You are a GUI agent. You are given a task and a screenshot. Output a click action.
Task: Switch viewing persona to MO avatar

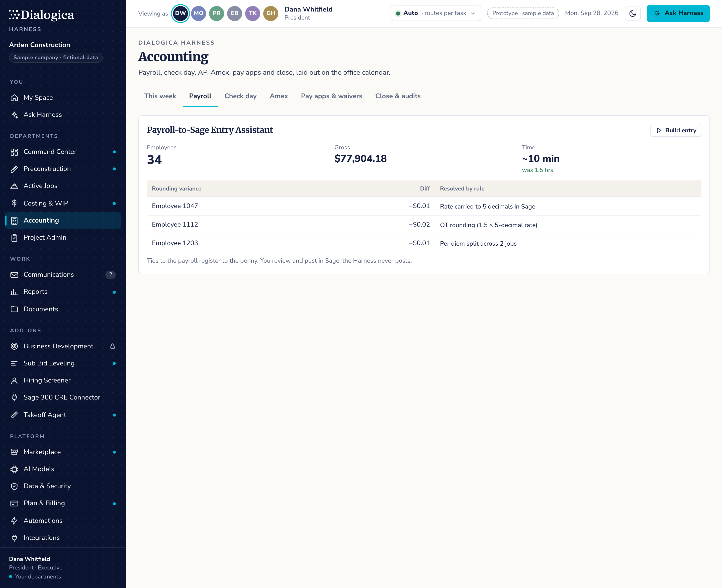(x=199, y=14)
